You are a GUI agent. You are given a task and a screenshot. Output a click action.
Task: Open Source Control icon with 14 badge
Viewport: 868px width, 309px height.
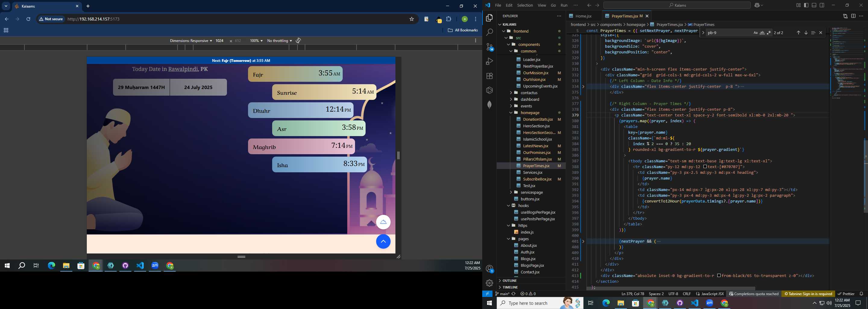tap(489, 47)
